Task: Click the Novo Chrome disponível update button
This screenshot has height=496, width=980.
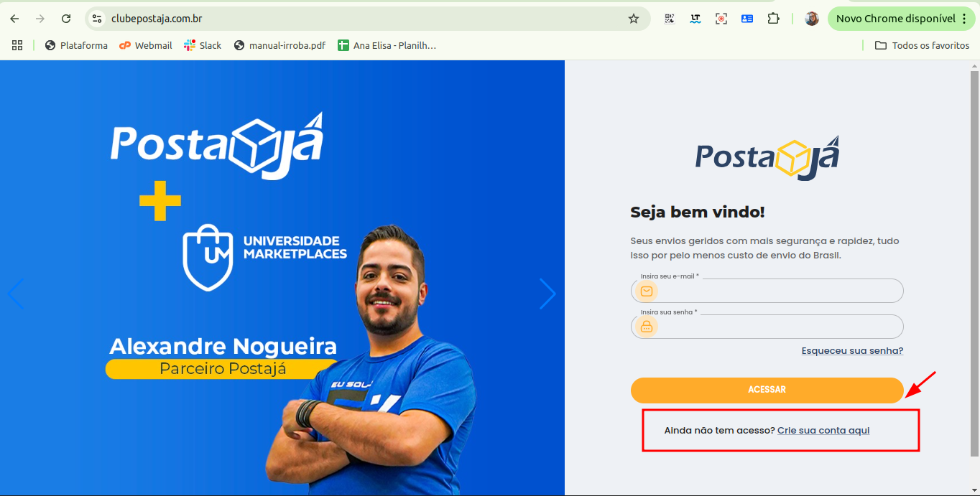Action: (902, 19)
